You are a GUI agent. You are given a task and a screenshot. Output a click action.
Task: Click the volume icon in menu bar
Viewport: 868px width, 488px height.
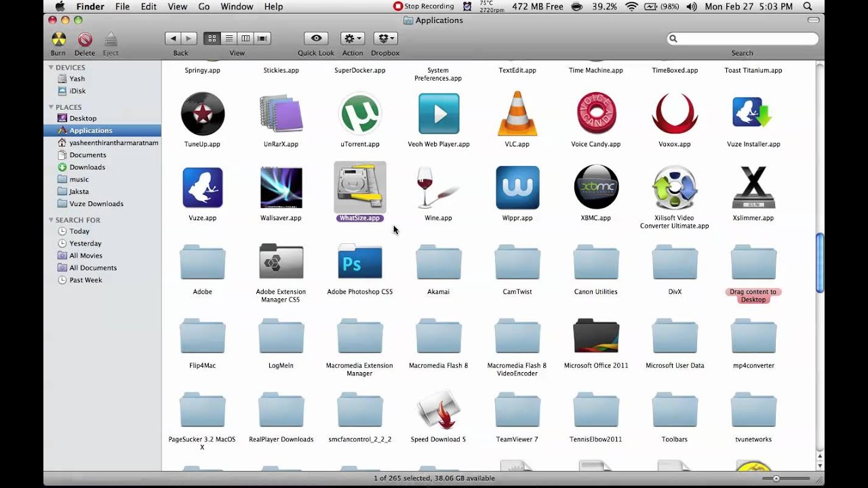pyautogui.click(x=692, y=6)
